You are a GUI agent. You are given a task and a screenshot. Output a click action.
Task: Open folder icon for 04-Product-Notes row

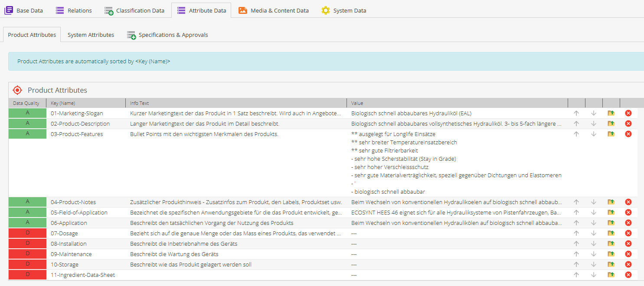611,202
